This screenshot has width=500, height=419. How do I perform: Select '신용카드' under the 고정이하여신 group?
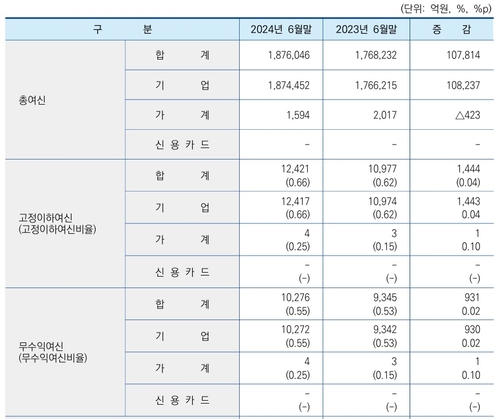[182, 272]
